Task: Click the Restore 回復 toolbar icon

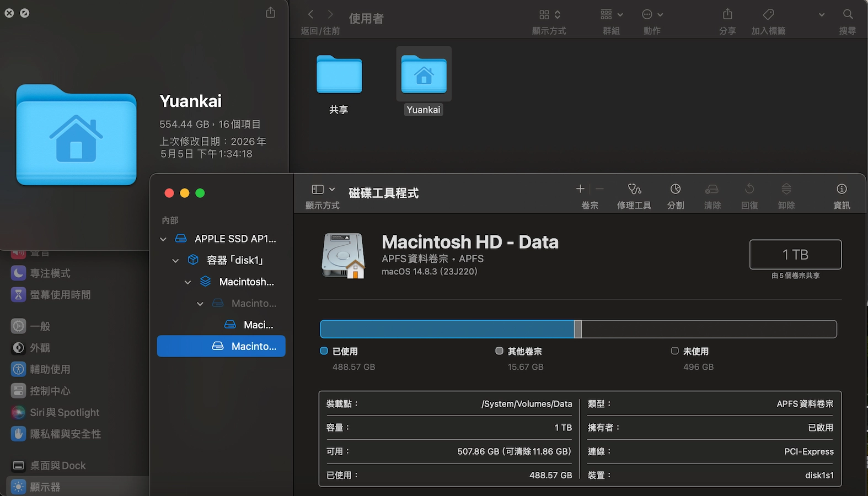Action: [749, 189]
